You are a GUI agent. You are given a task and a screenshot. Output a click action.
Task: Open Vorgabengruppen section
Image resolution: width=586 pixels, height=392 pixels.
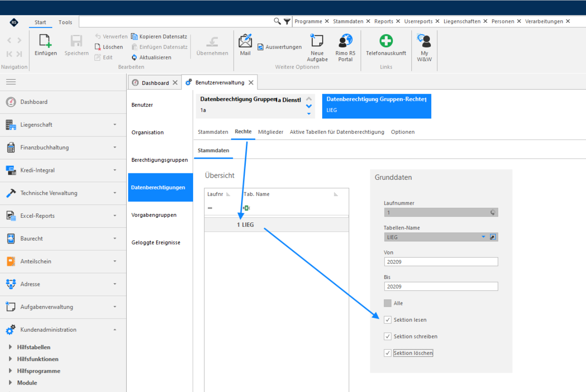point(160,215)
